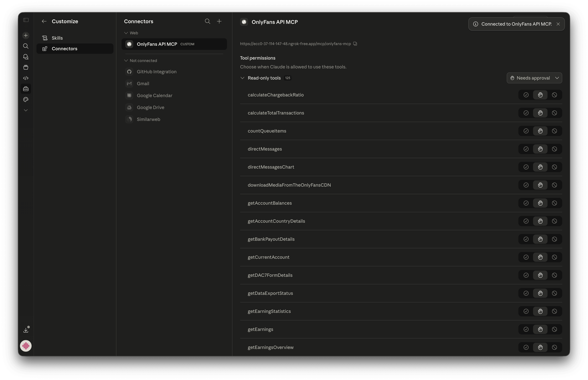Always allow calculateChargebackRatio
This screenshot has height=380, width=588.
526,95
